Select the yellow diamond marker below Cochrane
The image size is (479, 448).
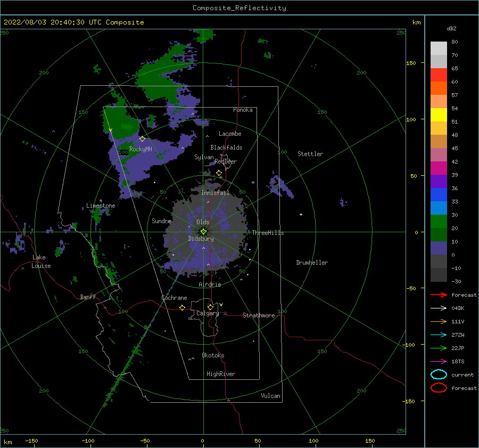pos(182,307)
